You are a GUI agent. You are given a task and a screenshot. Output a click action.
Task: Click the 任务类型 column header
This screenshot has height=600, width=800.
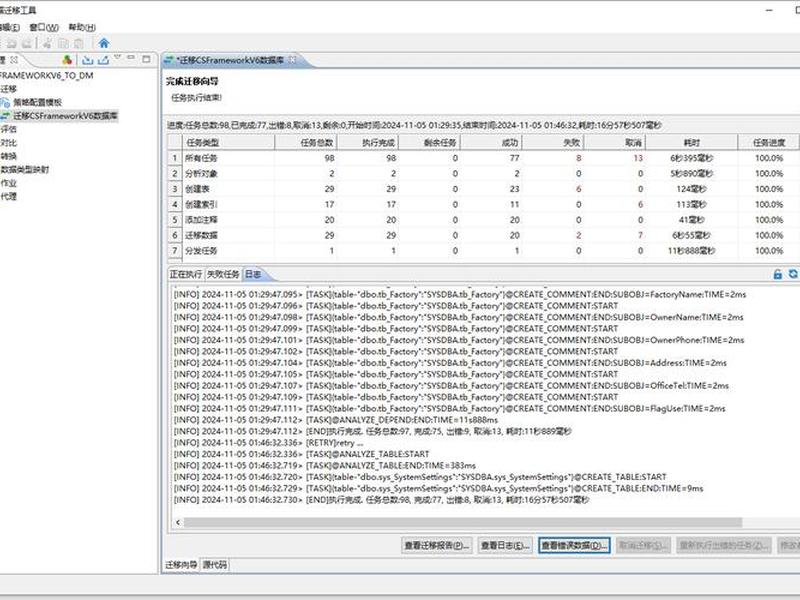tap(229, 142)
